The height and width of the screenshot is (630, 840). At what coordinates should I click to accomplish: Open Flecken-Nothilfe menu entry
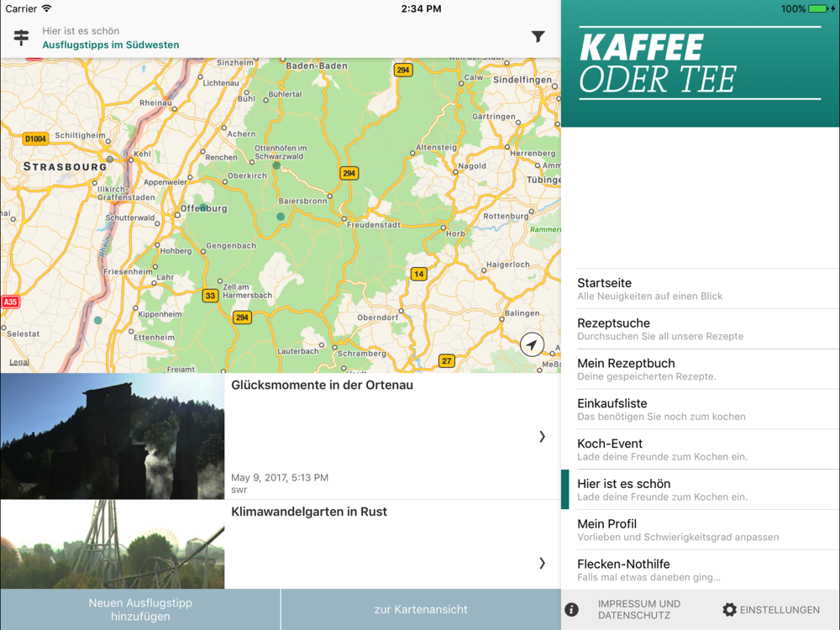(701, 570)
